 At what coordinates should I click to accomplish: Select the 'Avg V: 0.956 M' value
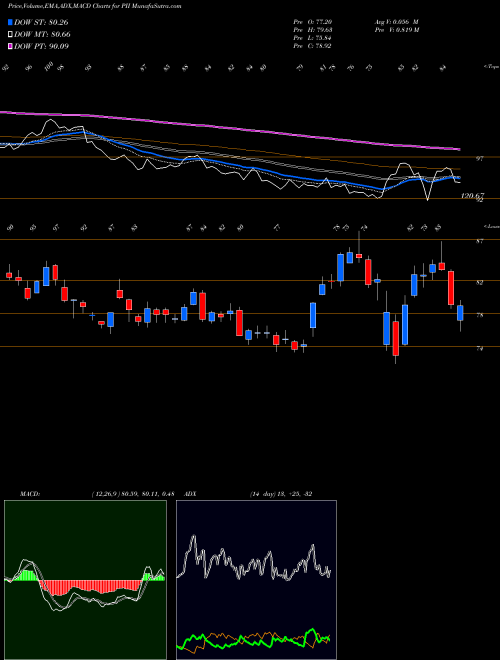[396, 22]
